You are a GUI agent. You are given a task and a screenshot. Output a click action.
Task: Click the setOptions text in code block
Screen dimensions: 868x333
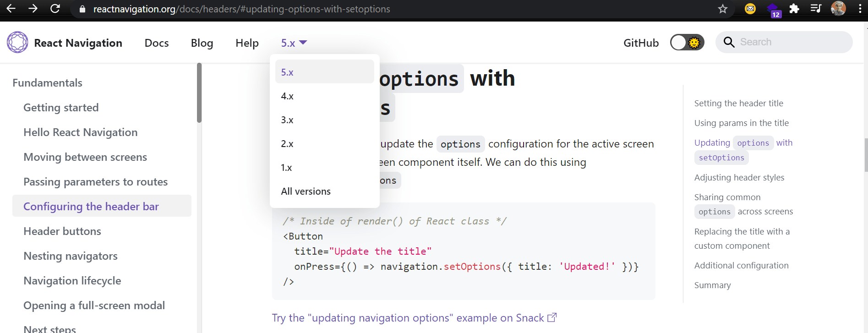472,266
